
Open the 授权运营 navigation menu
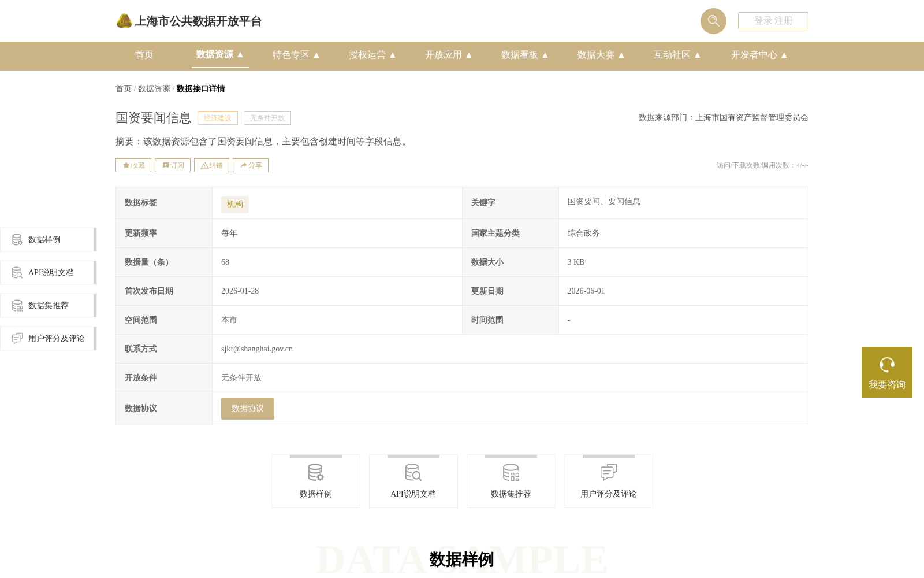(x=372, y=55)
